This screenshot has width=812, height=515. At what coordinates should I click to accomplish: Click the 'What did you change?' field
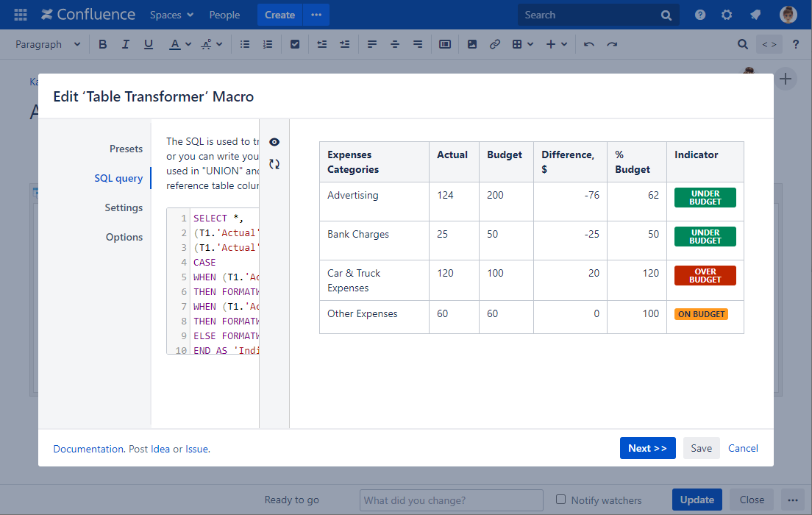coord(451,500)
